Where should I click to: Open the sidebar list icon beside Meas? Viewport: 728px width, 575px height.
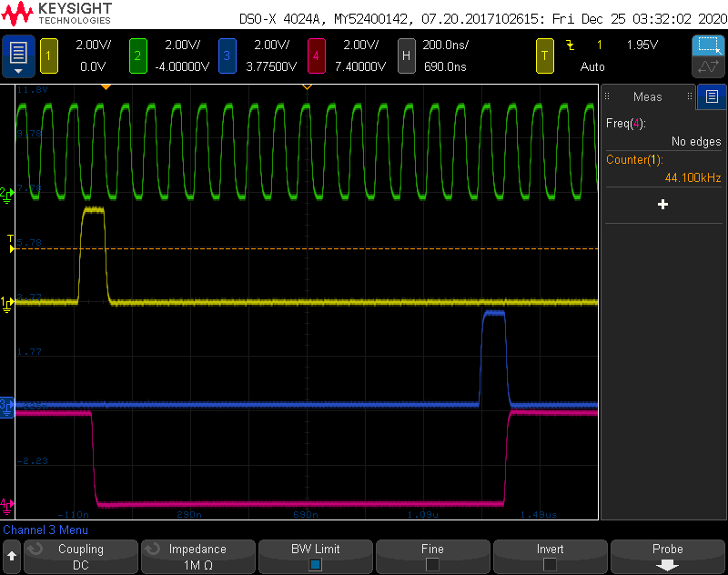pos(712,96)
